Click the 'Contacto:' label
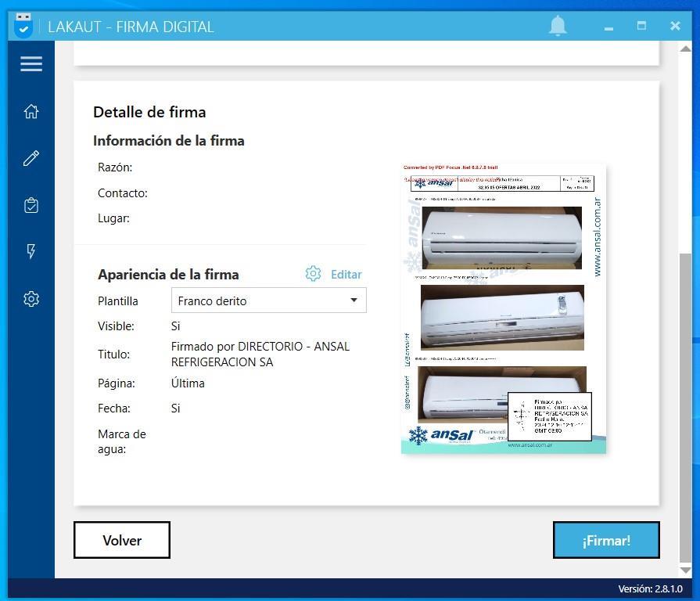The height and width of the screenshot is (601, 700). pos(123,193)
